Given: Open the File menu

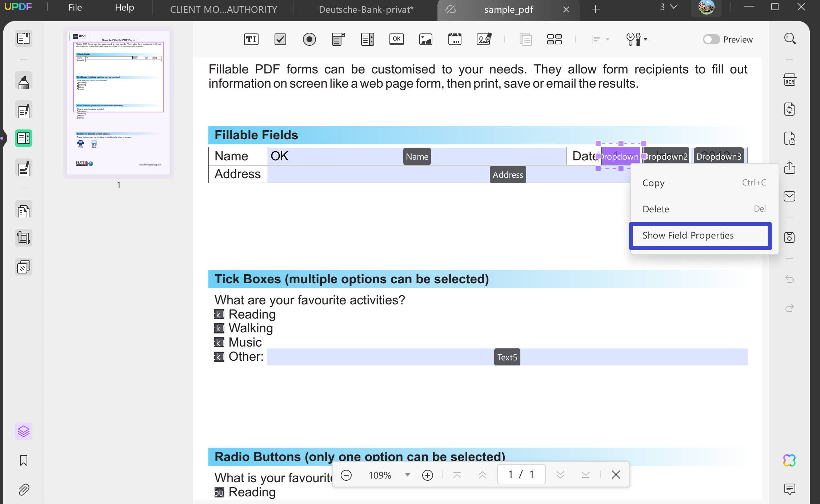Looking at the screenshot, I should (x=75, y=7).
